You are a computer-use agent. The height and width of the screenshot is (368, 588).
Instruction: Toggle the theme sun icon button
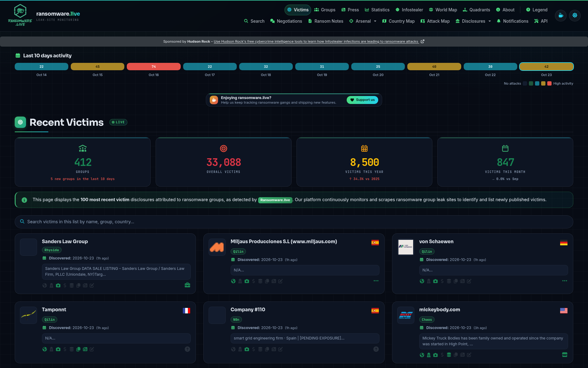575,15
